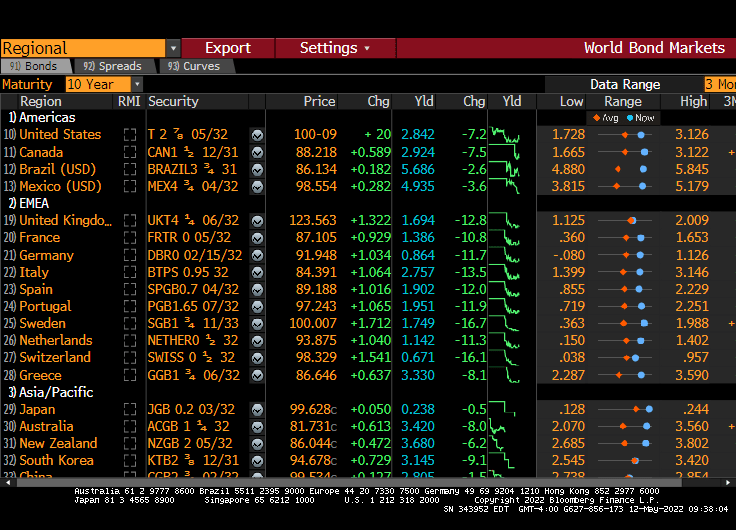This screenshot has height=530, width=736.
Task: Click the chevron icon for Brazil (USD) bond
Action: tap(257, 169)
